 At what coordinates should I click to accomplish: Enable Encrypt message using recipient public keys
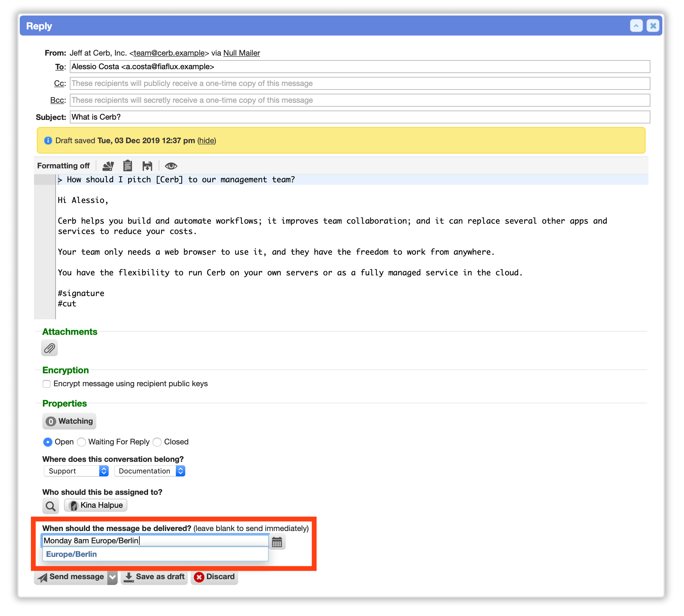pyautogui.click(x=46, y=384)
